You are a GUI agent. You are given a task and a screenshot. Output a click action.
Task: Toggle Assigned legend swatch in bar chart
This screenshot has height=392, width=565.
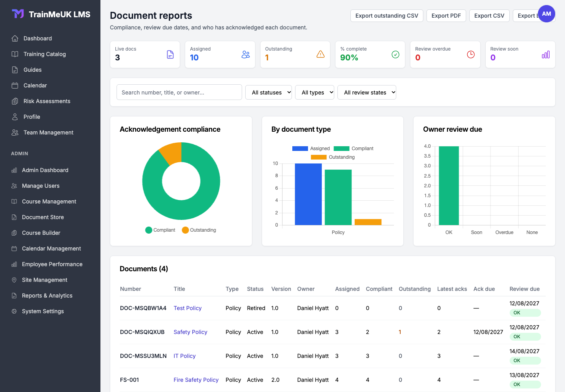point(300,149)
